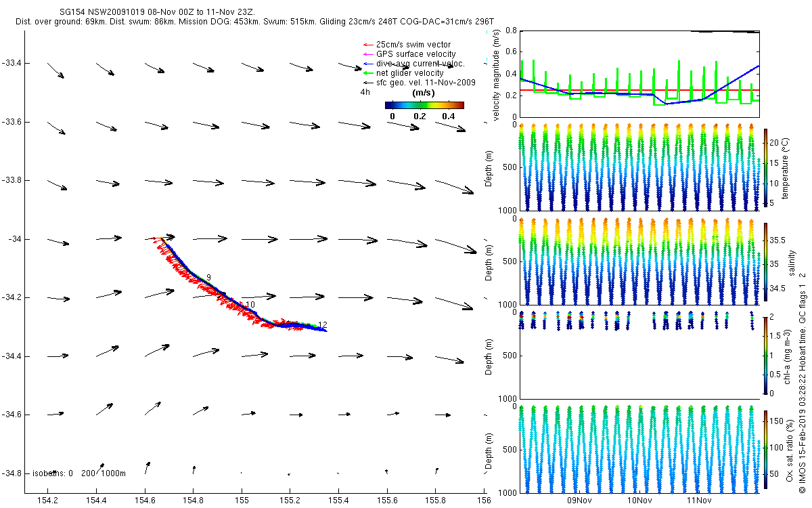
Task: Click the '34.5' tick on the salinity colorbar
Action: (777, 289)
